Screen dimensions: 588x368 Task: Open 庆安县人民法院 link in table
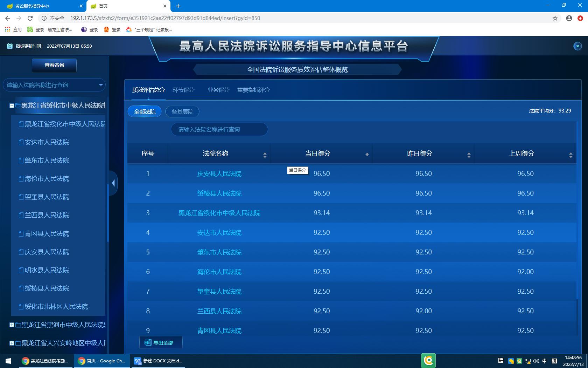(x=219, y=174)
